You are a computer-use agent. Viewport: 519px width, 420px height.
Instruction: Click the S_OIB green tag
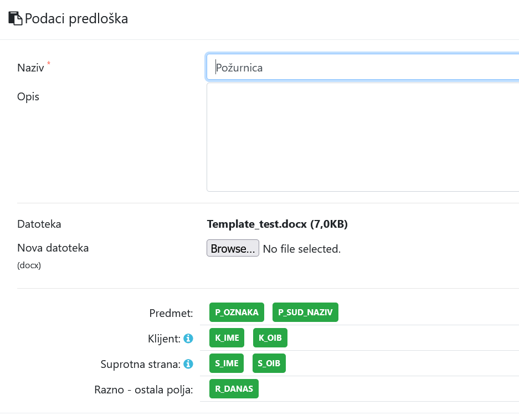[269, 363]
